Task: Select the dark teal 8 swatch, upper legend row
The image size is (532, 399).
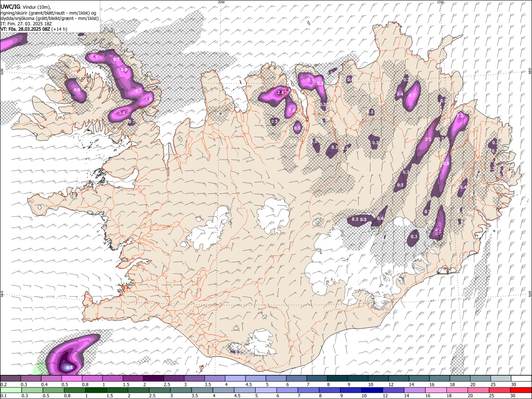Action: pyautogui.click(x=337, y=378)
